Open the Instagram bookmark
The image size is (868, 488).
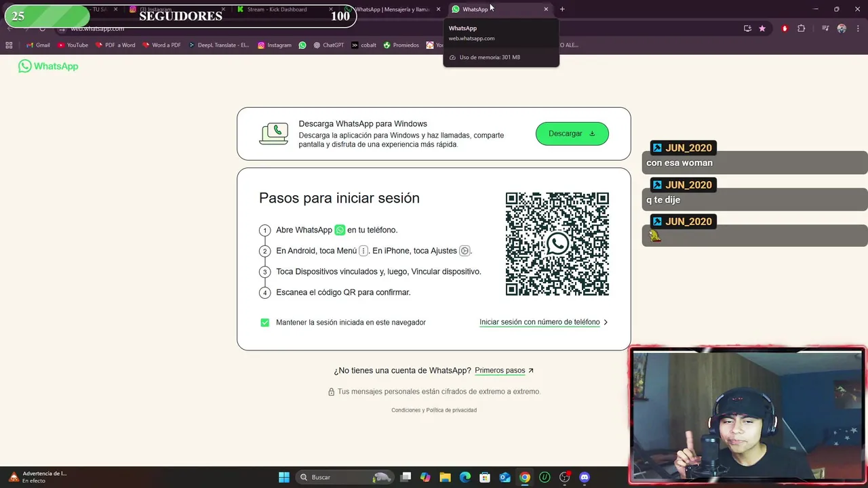click(274, 45)
